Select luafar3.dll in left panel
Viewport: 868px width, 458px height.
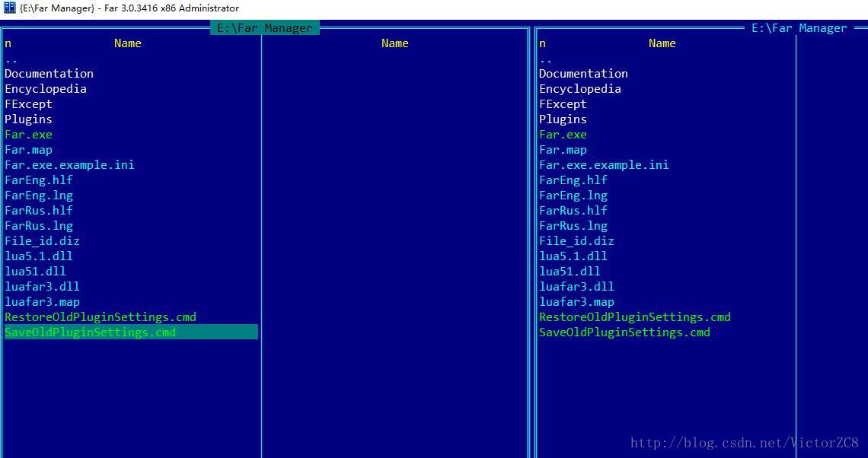42,287
